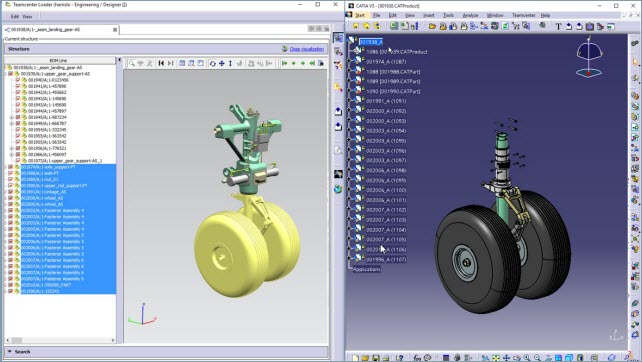The width and height of the screenshot is (642, 362).
Task: Click the green play arrow in viewer toolbar
Action: [x=285, y=63]
